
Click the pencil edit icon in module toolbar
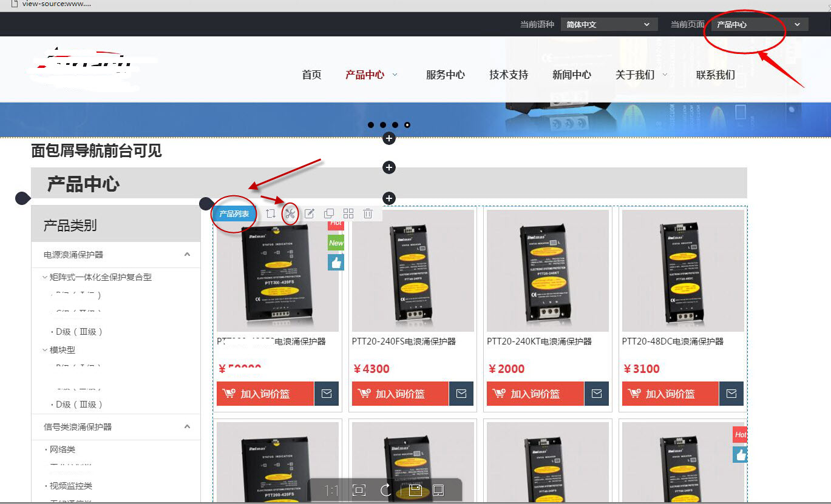(310, 213)
